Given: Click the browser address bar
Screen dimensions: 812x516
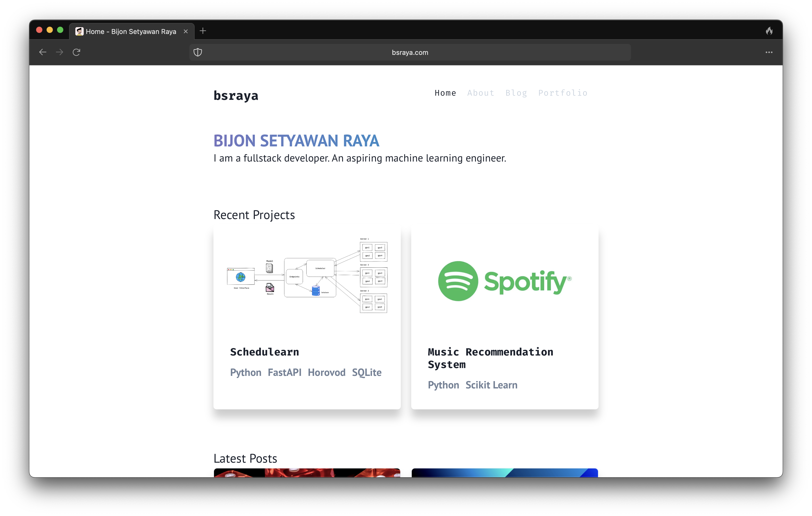Looking at the screenshot, I should click(409, 52).
